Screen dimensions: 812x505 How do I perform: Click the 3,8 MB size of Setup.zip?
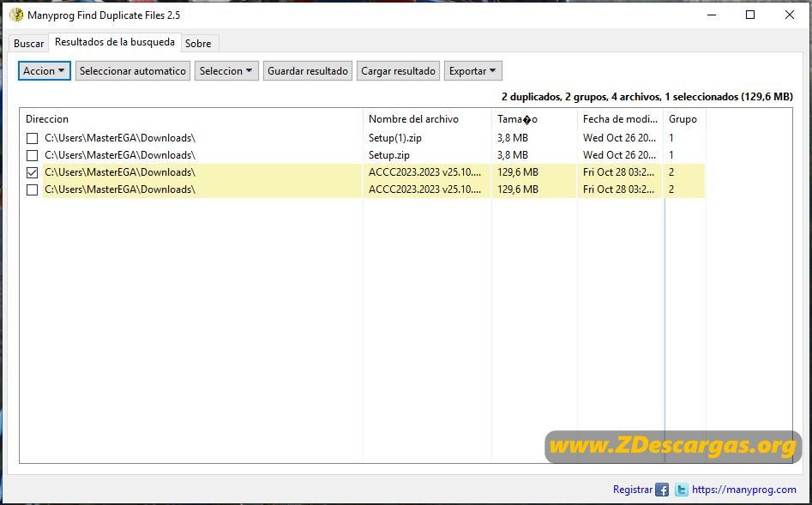pos(513,155)
